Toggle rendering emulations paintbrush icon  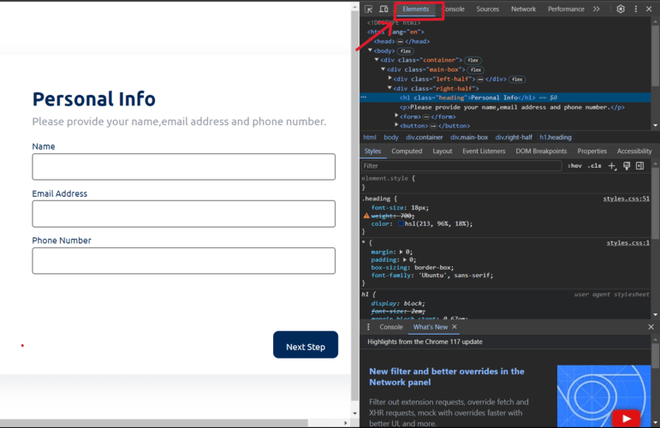(626, 166)
